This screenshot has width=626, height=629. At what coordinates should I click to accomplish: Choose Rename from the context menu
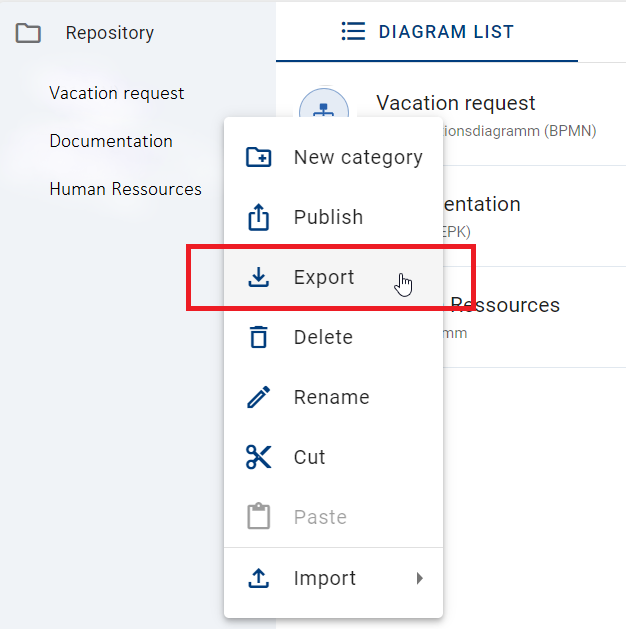(x=333, y=397)
